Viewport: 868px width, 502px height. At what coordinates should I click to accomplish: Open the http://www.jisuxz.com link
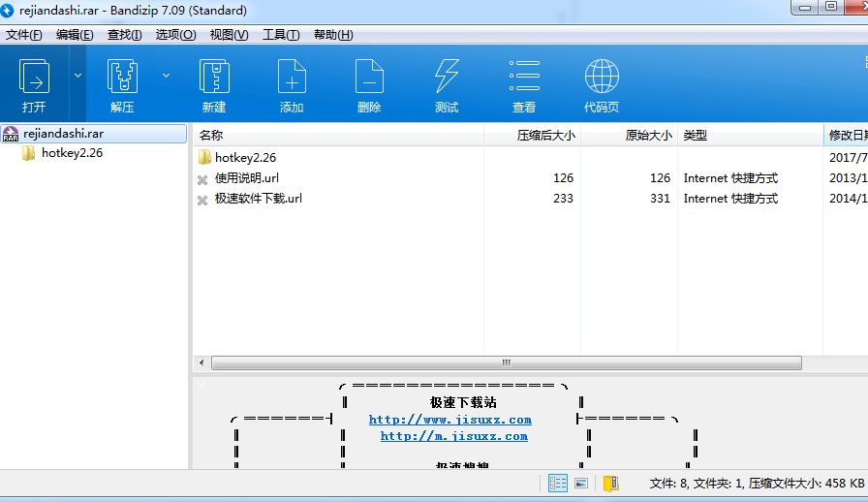point(450,420)
